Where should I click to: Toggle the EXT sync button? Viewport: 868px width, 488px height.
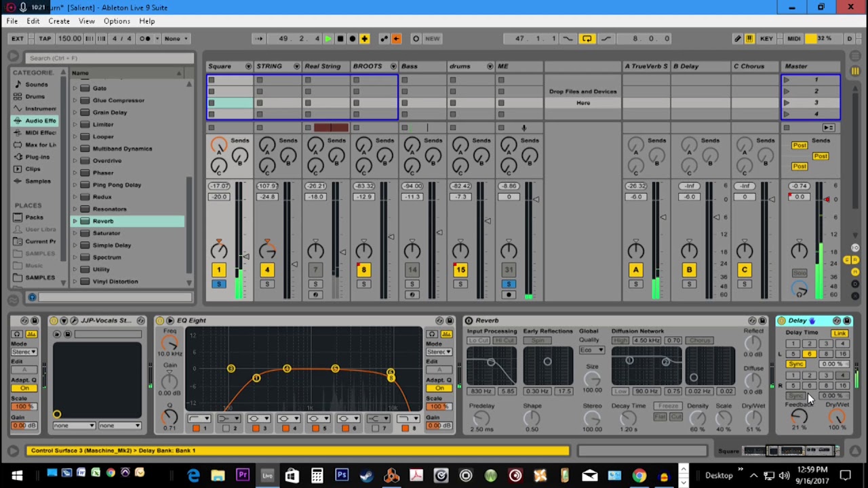pyautogui.click(x=18, y=39)
